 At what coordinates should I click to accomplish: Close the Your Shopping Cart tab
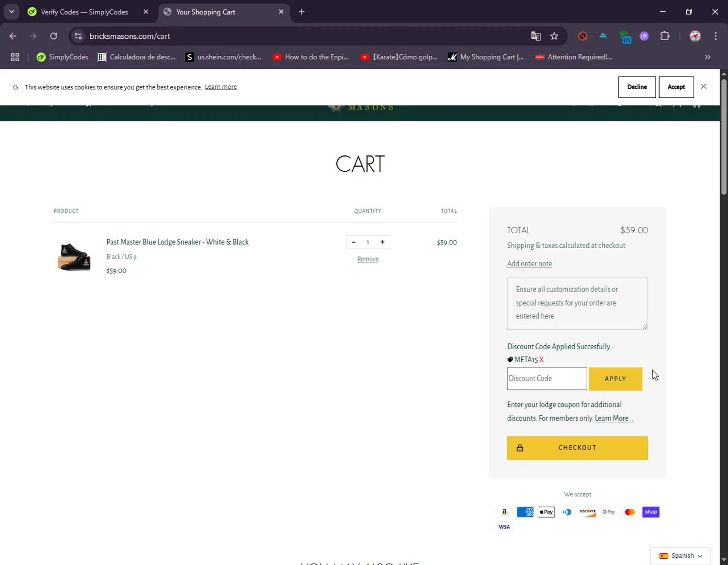281,12
